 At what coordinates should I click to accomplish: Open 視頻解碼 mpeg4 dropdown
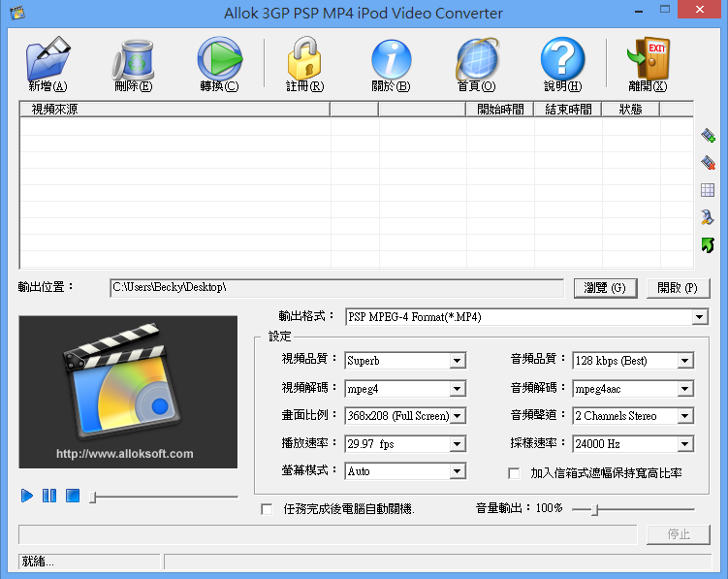[405, 389]
